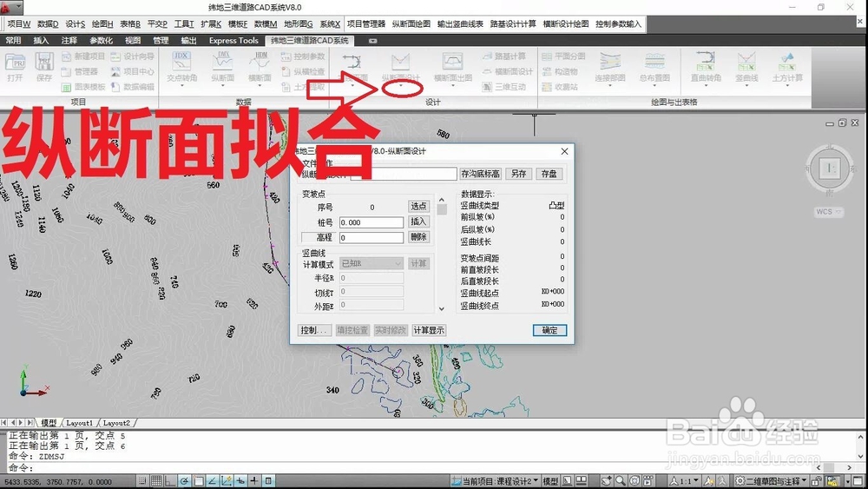Click the 平面分图 ribbon tool

click(x=563, y=56)
